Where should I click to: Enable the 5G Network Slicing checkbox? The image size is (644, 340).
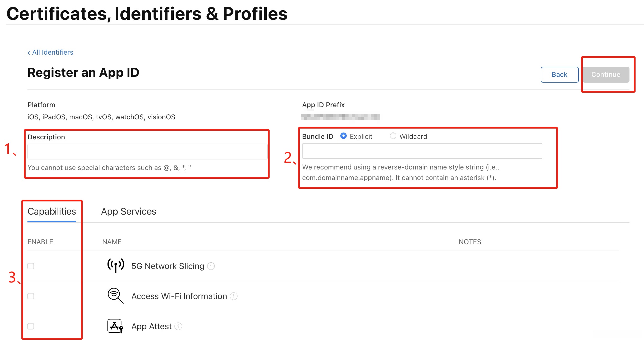pos(31,266)
